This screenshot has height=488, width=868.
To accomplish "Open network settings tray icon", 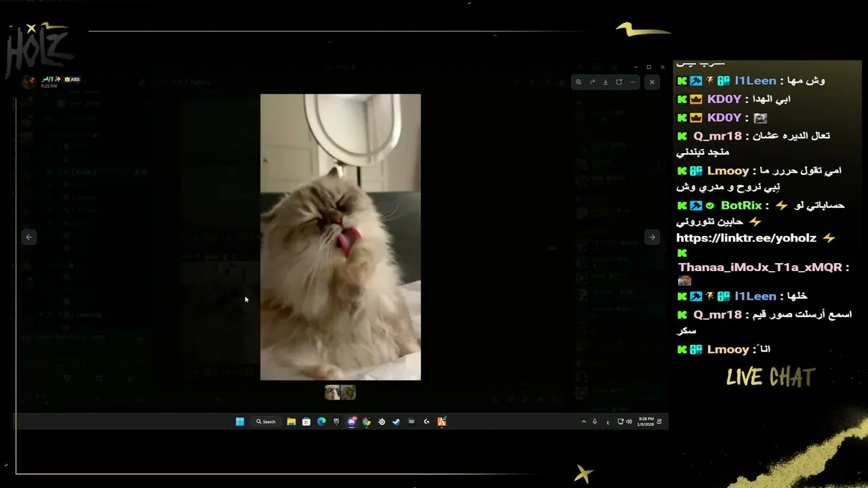I will pyautogui.click(x=620, y=422).
